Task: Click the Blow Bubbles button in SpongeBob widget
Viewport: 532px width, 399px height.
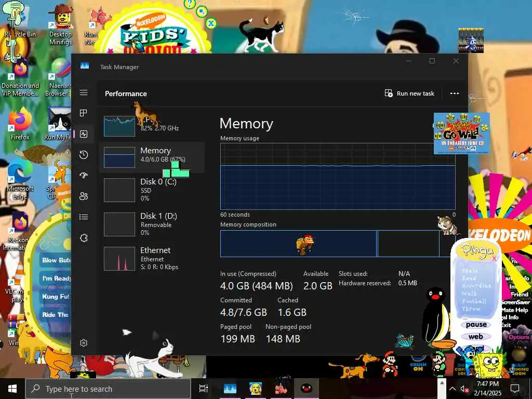Action: [x=55, y=260]
